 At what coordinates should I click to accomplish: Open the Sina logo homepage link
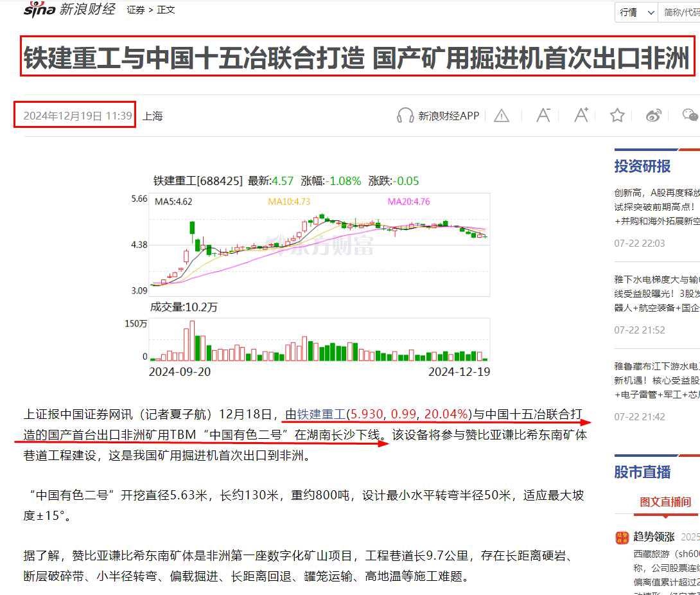tap(39, 9)
